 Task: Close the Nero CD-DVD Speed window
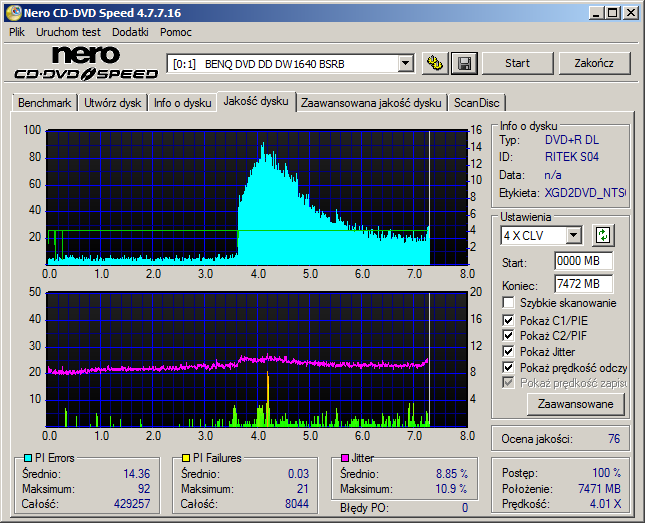[631, 13]
